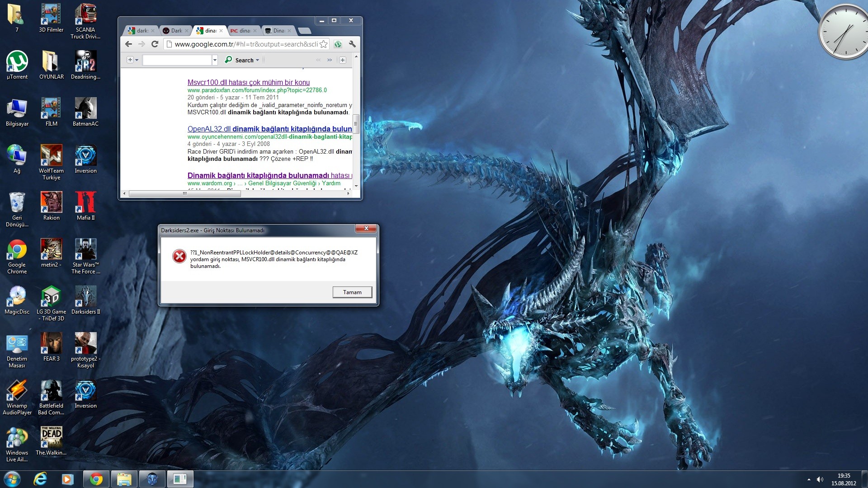The width and height of the screenshot is (868, 488).
Task: Click the scroll-down arrow of the page scrollbar
Action: (356, 186)
